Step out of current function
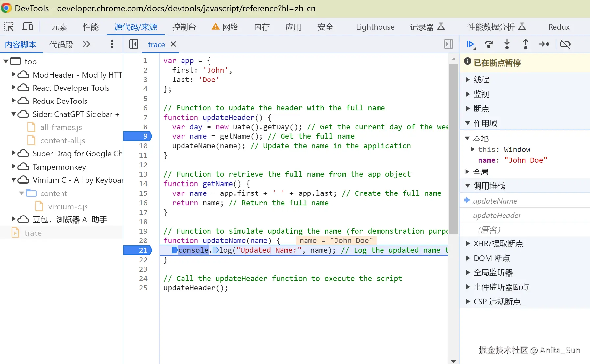Viewport: 590px width, 364px height. pos(526,44)
